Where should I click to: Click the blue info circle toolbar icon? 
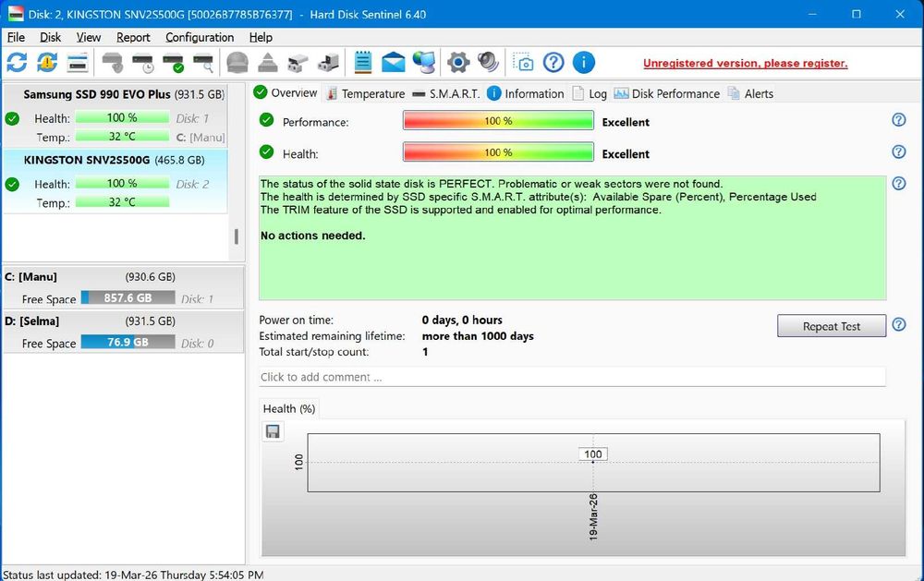(583, 62)
